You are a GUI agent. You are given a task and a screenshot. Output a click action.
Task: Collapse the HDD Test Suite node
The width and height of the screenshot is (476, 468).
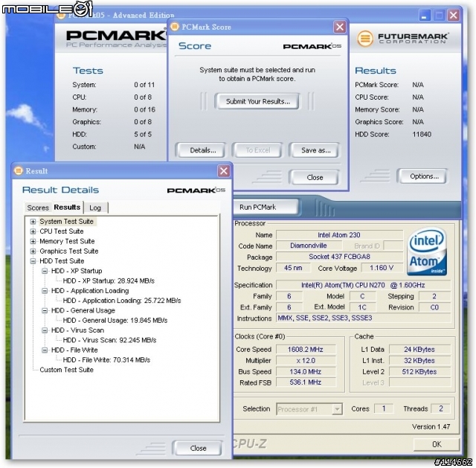coord(33,261)
